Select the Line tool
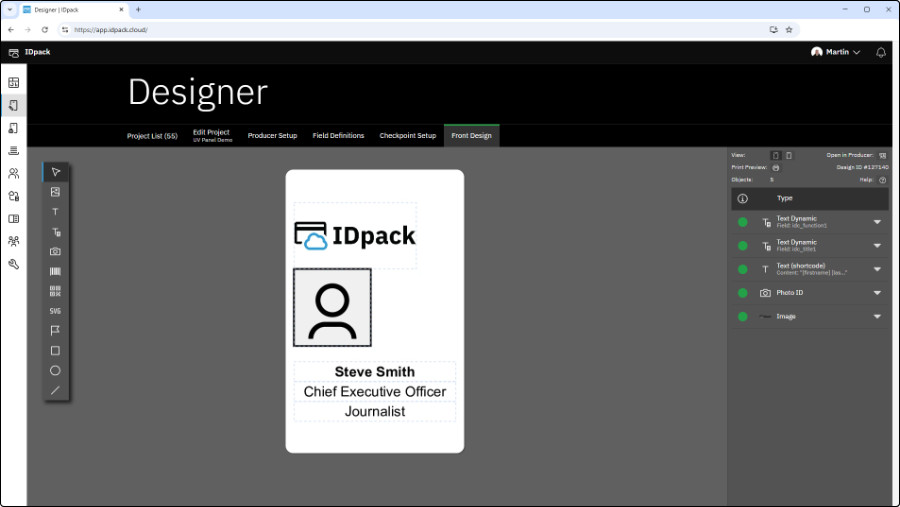900x507 pixels. [56, 390]
